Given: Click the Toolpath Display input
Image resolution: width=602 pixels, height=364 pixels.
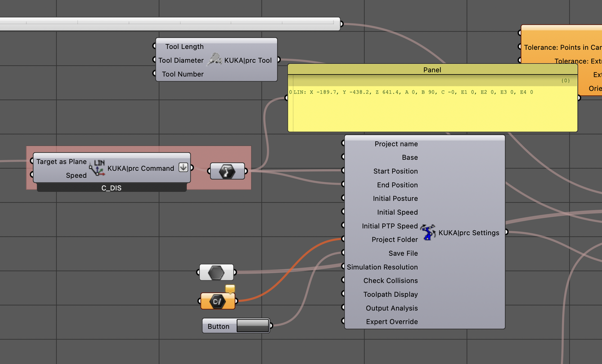Looking at the screenshot, I should [x=390, y=294].
